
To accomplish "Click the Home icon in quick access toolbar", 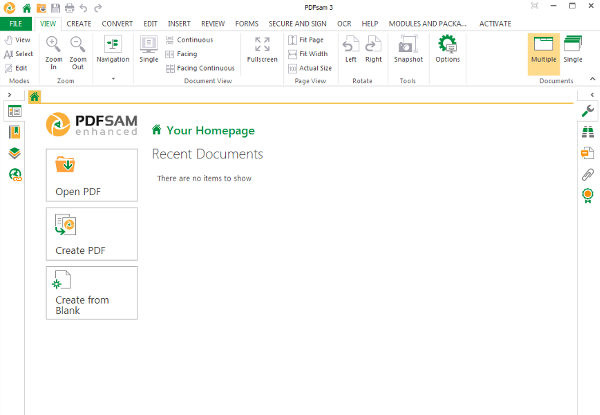I will click(x=27, y=8).
